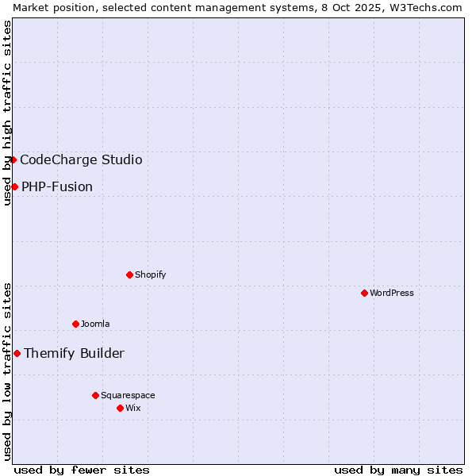476x476 pixels.
Task: Click the Joomla red diamond marker
Action: click(75, 324)
